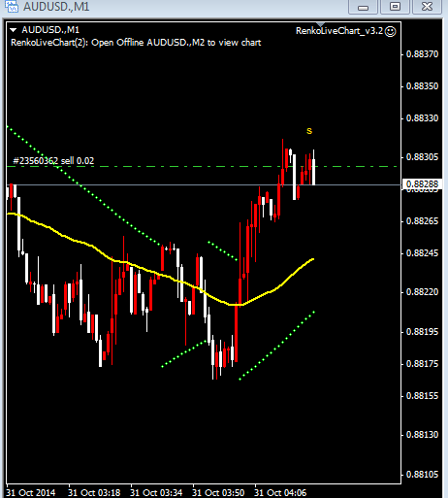Click the 0.88220 price scale value

click(422, 292)
